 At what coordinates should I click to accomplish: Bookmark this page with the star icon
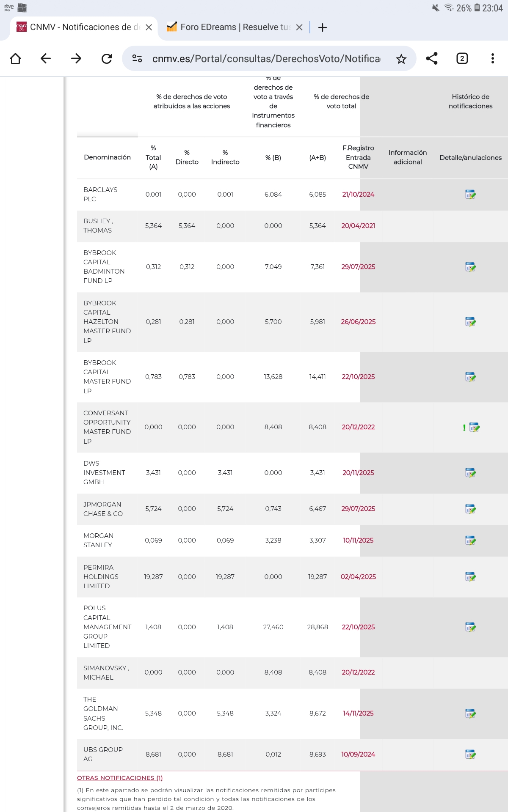coord(401,59)
